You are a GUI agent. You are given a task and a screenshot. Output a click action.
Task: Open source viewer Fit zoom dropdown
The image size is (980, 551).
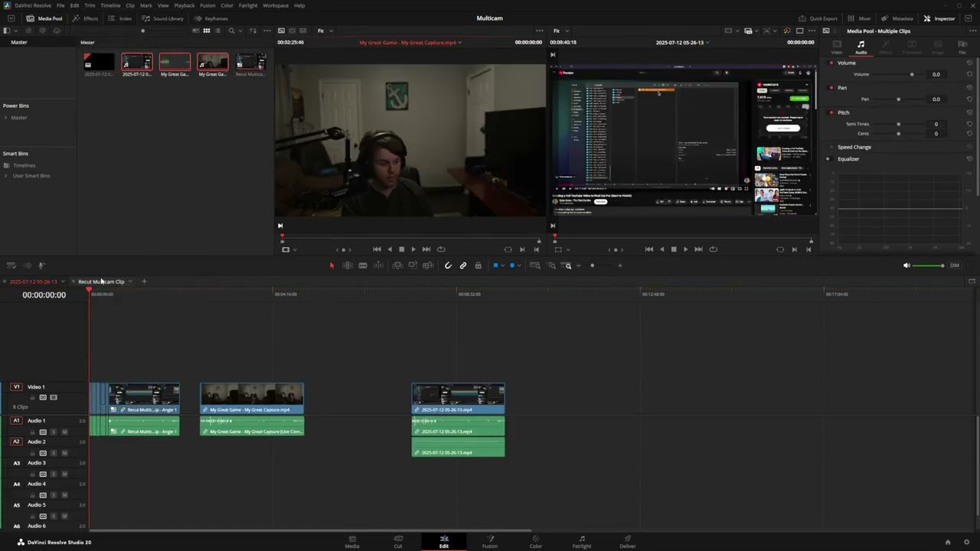325,31
